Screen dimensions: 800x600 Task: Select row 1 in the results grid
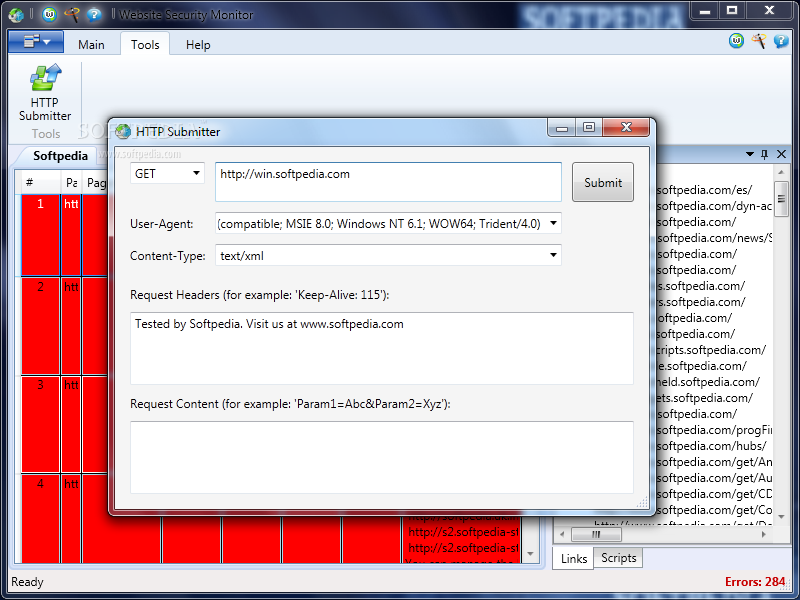(x=40, y=235)
